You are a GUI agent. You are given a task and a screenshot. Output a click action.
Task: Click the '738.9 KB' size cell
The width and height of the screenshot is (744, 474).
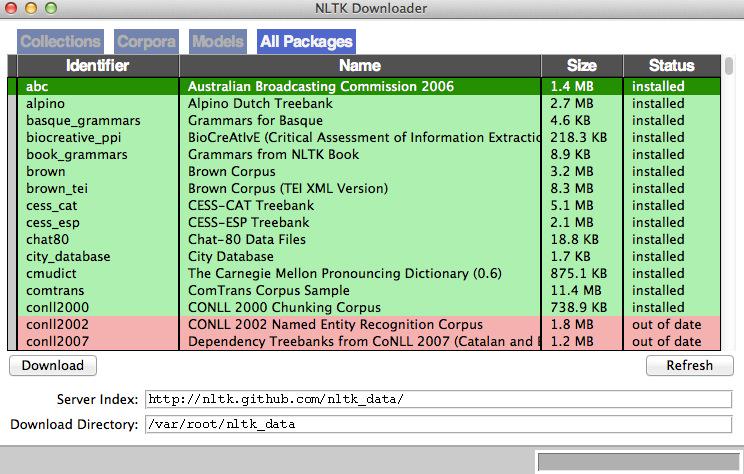[579, 307]
